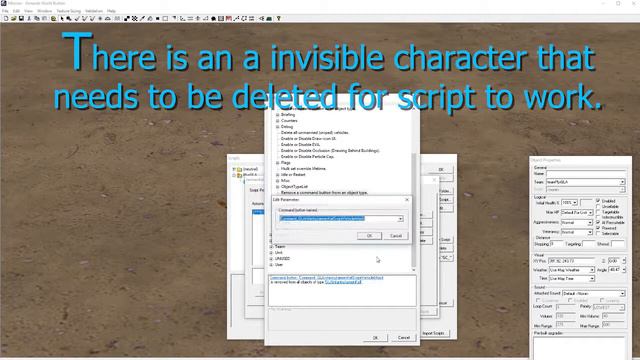Expand the UNUSED tree node
Image resolution: width=640 pixels, height=360 pixels.
271,258
